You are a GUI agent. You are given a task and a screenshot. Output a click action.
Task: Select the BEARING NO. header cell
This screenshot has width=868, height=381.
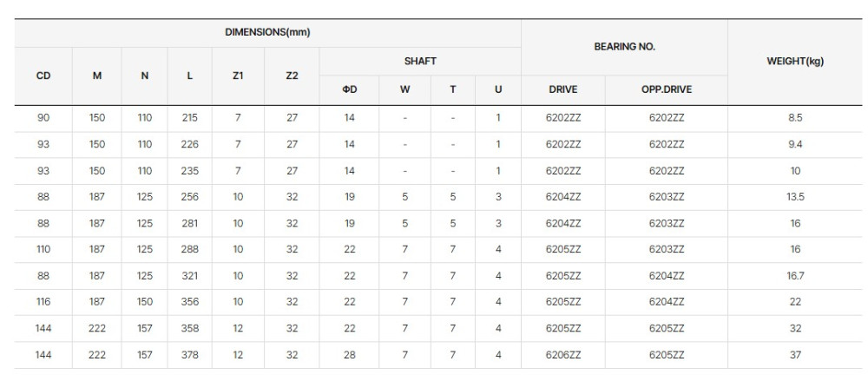(623, 47)
